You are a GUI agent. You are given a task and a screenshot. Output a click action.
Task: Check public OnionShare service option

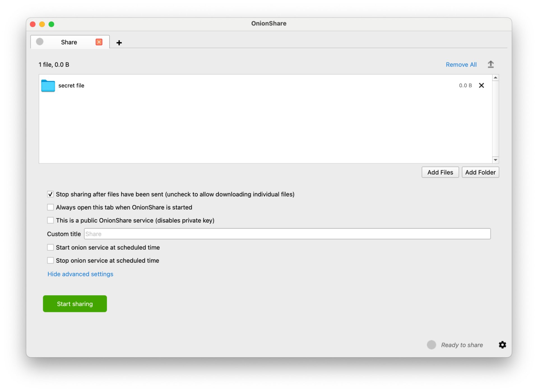click(x=50, y=220)
